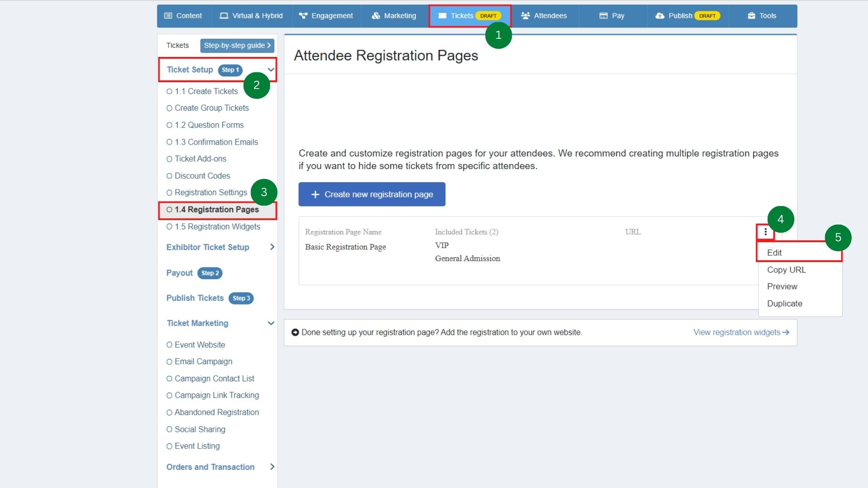
Task: Open the Content section icon
Action: pos(168,15)
